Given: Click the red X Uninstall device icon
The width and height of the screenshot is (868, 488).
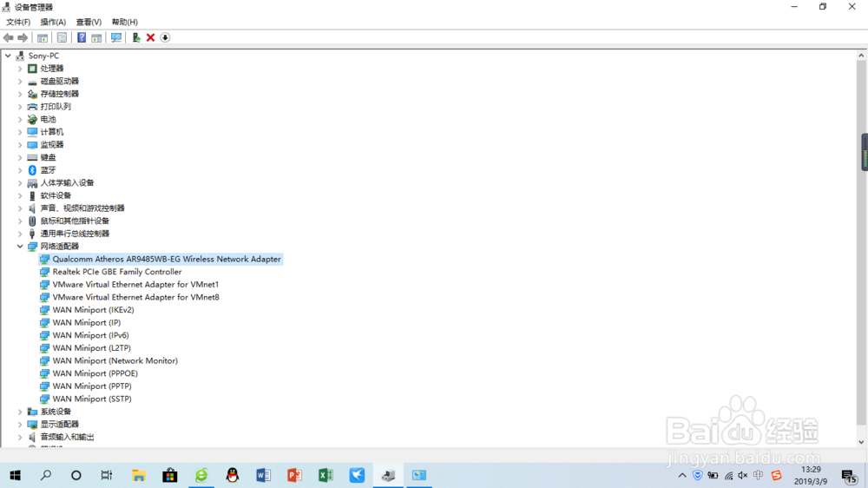Looking at the screenshot, I should [150, 37].
